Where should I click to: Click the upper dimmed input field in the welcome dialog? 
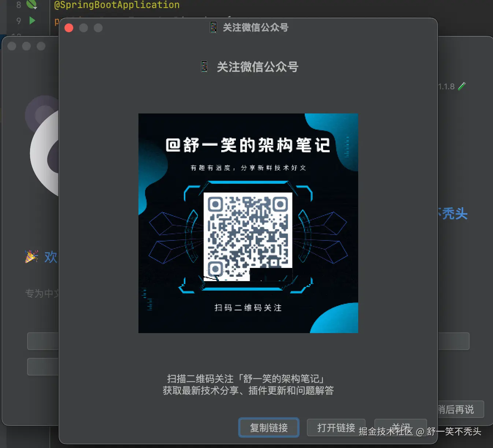coord(42,341)
